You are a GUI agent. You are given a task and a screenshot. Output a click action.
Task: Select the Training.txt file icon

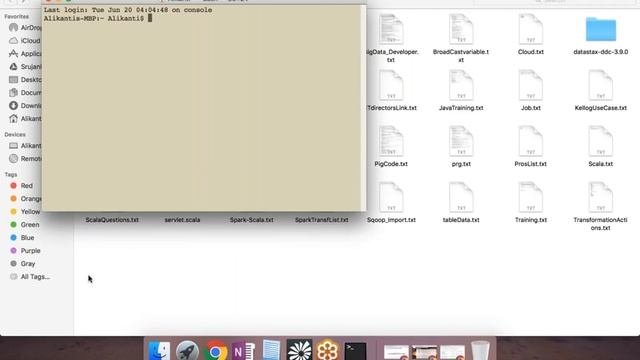[x=531, y=197]
